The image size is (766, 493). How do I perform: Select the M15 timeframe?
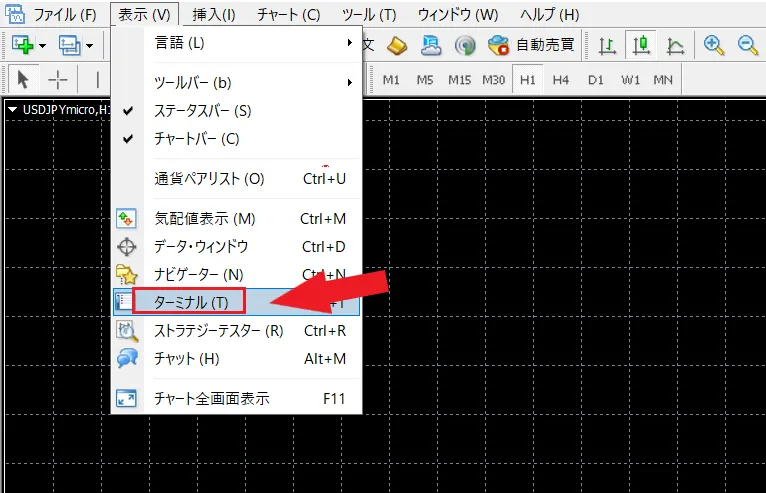point(459,80)
